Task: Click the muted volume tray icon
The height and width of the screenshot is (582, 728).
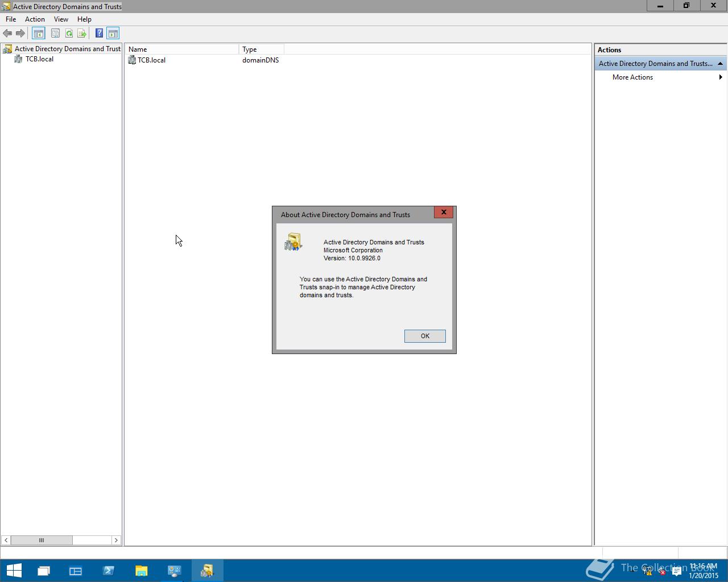Action: 661,571
